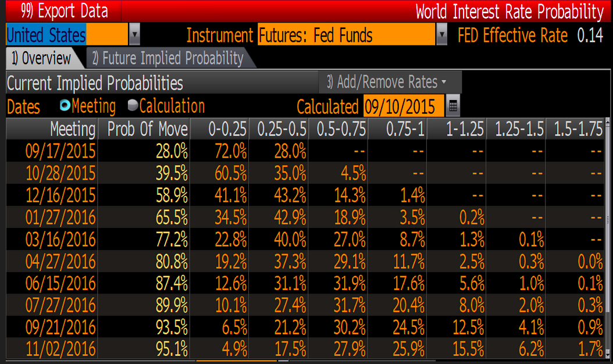Click the 4.5% cell in 10/28/2015 row
Viewport: 613px width, 364px height.
click(x=354, y=173)
